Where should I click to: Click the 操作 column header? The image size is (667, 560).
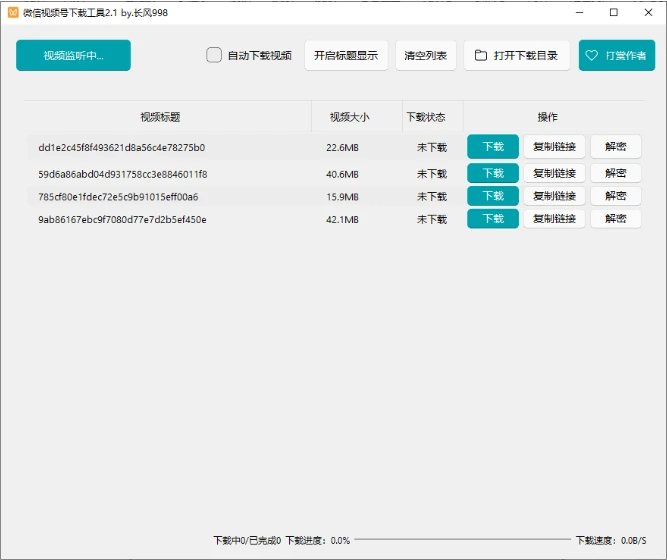pyautogui.click(x=547, y=117)
